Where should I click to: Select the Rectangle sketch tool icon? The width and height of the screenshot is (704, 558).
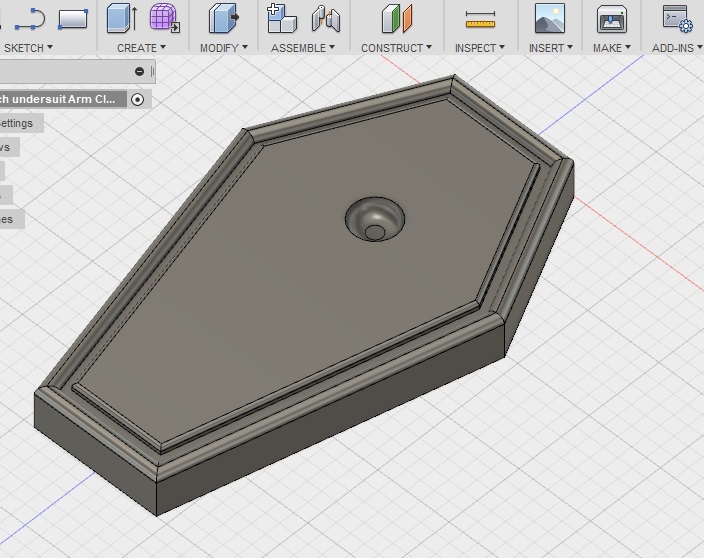(x=73, y=18)
